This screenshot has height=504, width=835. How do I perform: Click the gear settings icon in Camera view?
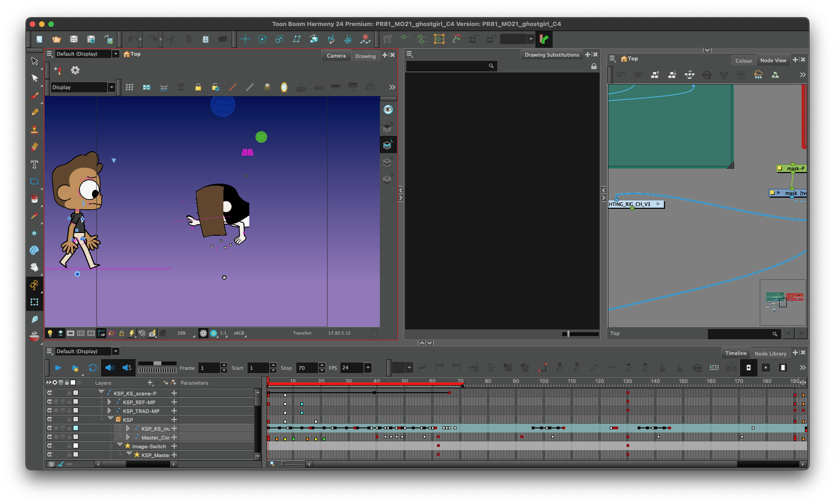(75, 70)
